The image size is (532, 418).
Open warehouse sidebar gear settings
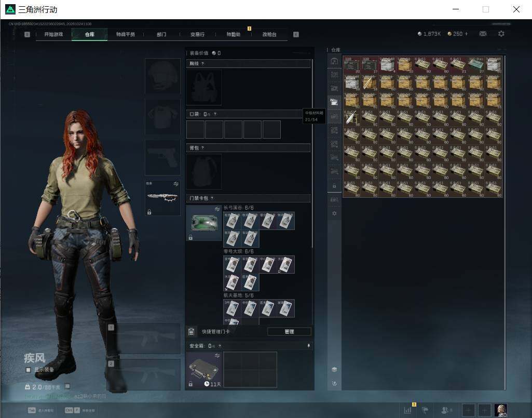(334, 213)
